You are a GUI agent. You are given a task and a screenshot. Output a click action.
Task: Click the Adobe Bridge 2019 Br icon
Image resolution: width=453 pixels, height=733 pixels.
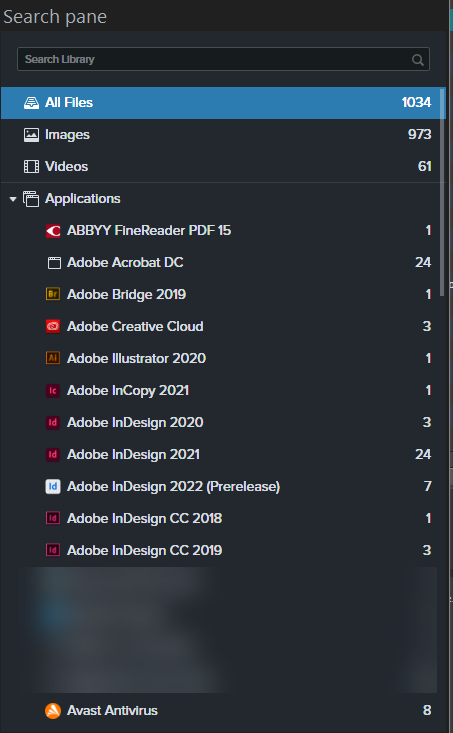53,294
